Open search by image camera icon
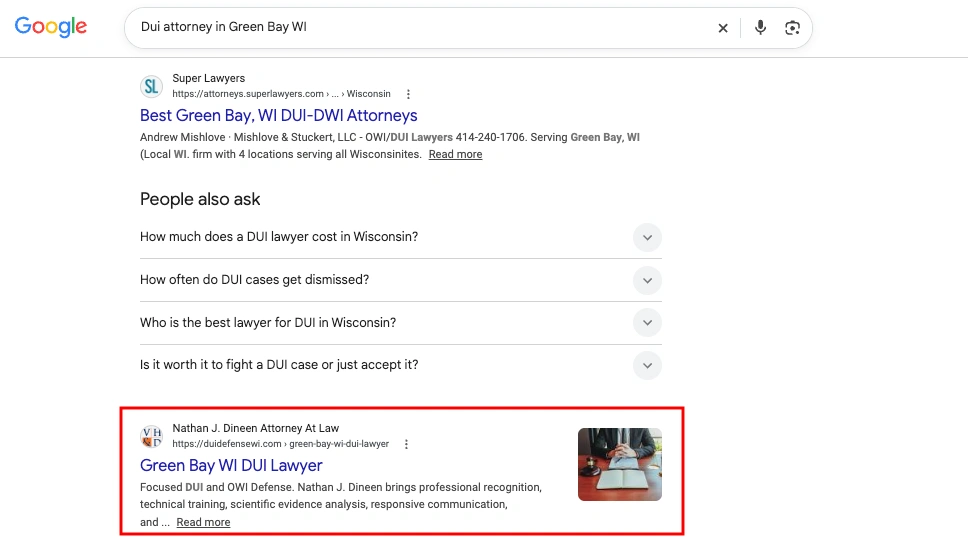 [792, 28]
